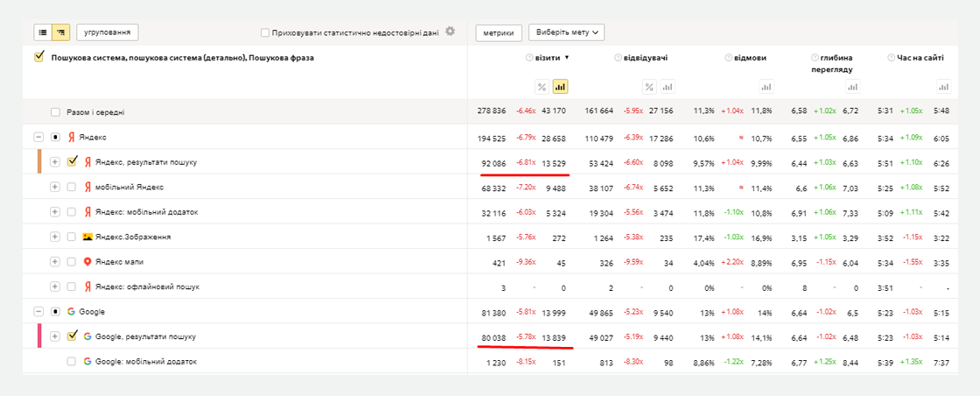Check the Яндекс мапи checkbox
Screen dimensions: 980x396
click(x=71, y=262)
